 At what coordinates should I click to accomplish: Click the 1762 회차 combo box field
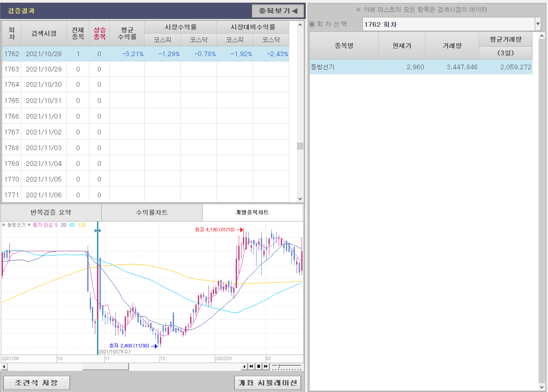tap(448, 25)
